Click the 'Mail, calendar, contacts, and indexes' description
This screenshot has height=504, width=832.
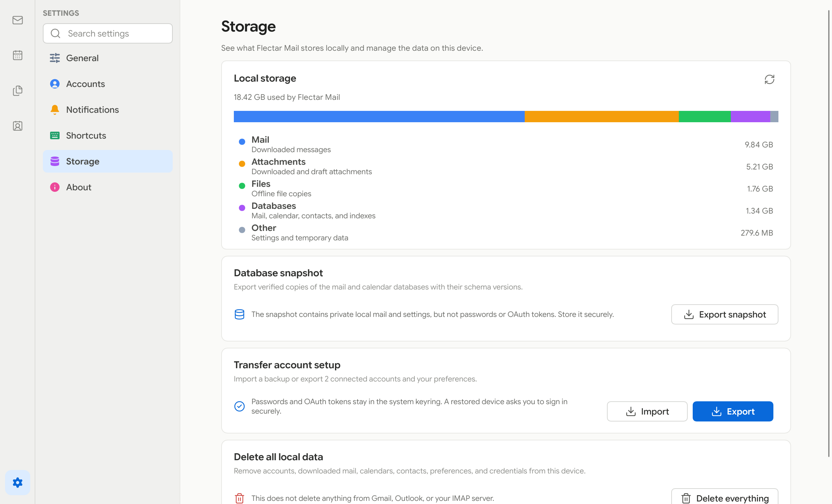313,216
